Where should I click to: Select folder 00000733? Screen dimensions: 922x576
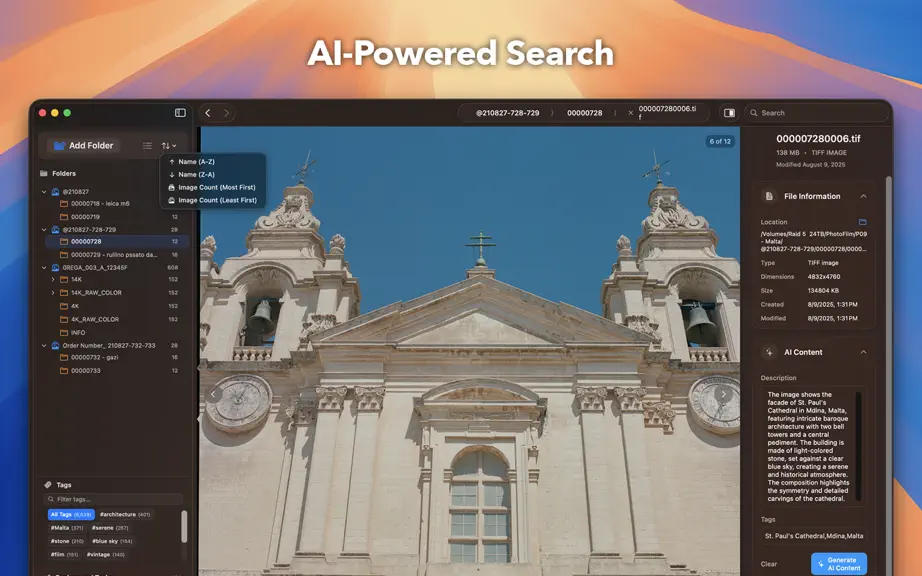117,371
